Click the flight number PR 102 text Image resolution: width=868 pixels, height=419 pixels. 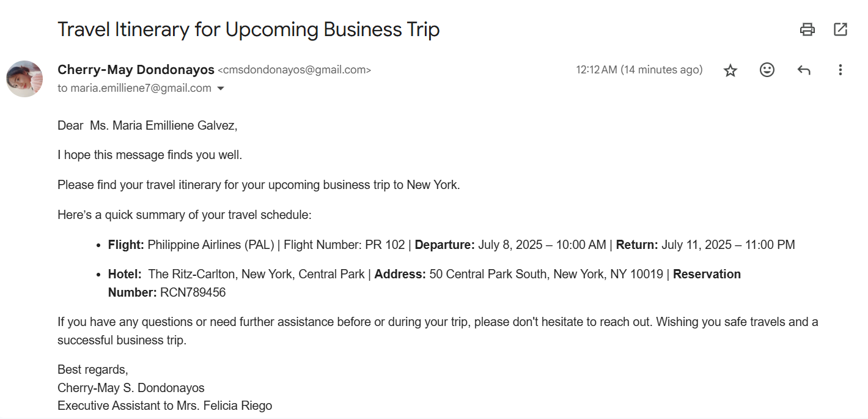(x=385, y=245)
